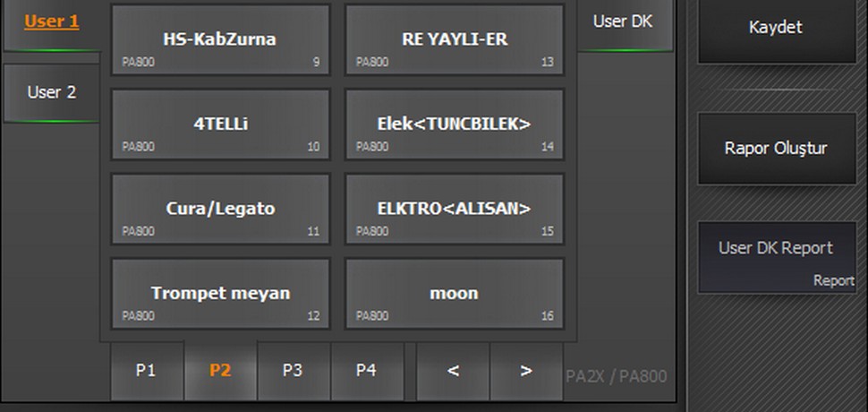Choose the ELKTRO<ALISAN> sound pad
The image size is (868, 412).
[x=455, y=209]
